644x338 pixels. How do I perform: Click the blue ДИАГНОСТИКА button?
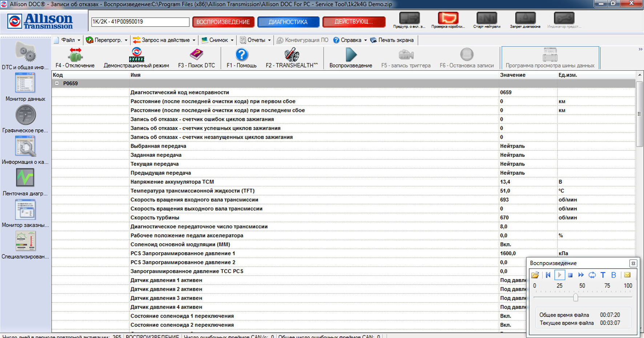[x=288, y=22]
